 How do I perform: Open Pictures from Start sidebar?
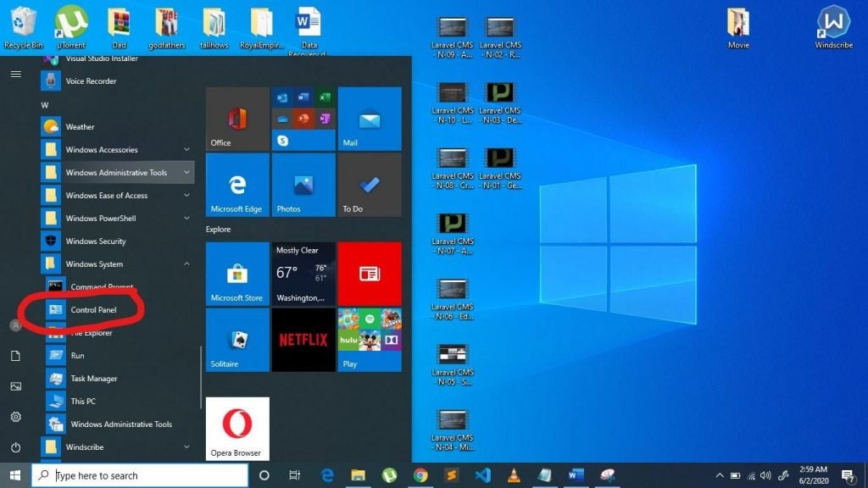point(15,386)
